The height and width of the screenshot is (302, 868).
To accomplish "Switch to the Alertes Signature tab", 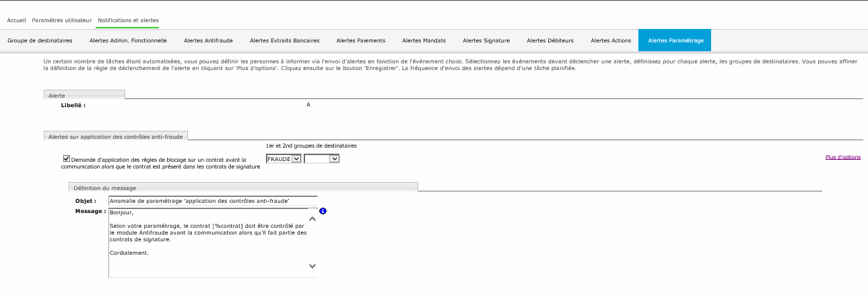I will [x=486, y=40].
